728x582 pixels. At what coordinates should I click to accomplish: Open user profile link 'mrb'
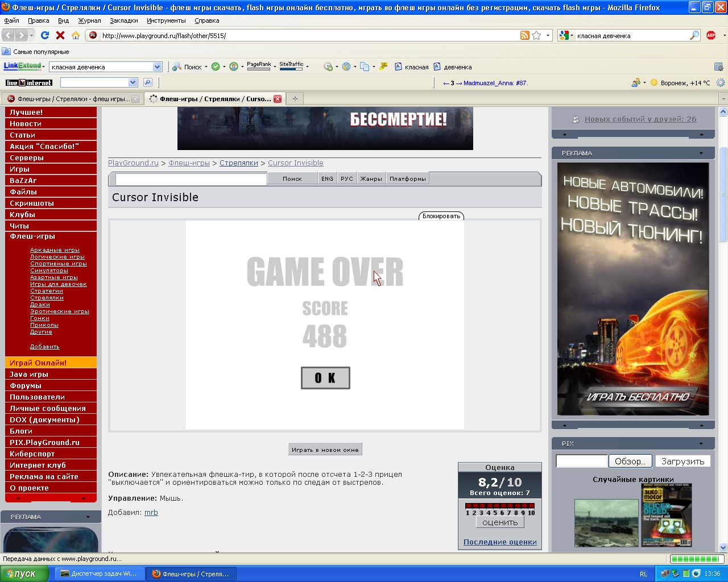(151, 513)
